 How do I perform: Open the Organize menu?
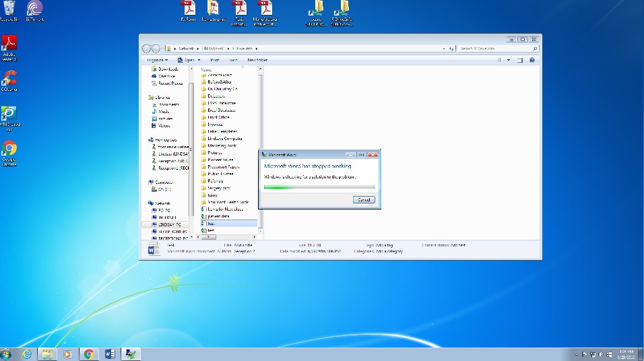tap(158, 60)
